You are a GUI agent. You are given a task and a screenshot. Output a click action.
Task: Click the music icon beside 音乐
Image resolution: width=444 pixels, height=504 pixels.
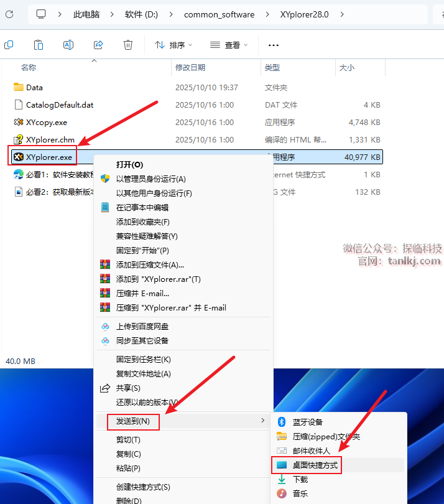tap(282, 493)
